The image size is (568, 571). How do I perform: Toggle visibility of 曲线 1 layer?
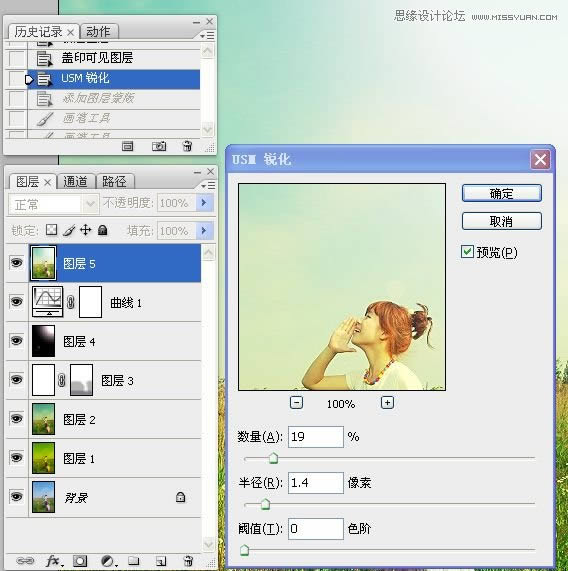tap(16, 302)
